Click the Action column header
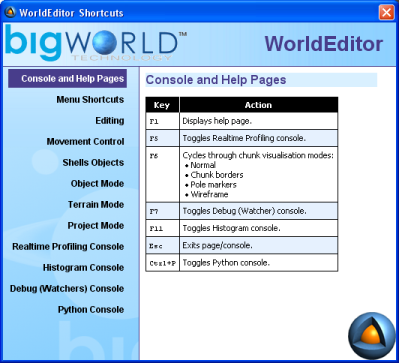 pyautogui.click(x=259, y=105)
